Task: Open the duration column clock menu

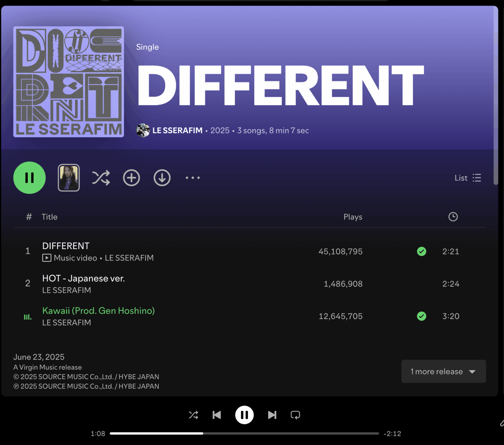Action: (x=453, y=217)
